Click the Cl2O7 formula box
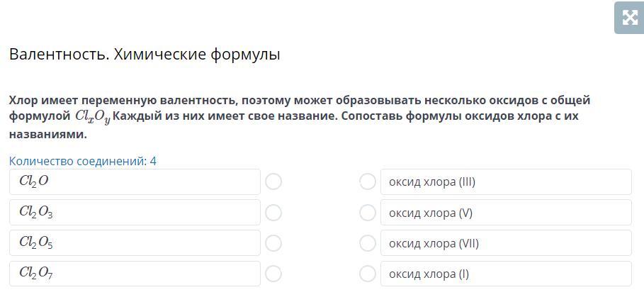Viewport: 644px width, 302px height. click(135, 274)
